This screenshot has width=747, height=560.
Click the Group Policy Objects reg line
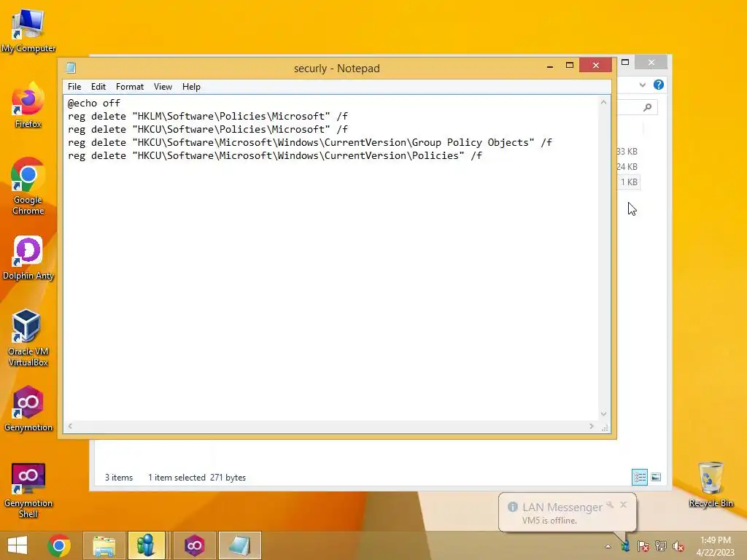click(x=309, y=142)
